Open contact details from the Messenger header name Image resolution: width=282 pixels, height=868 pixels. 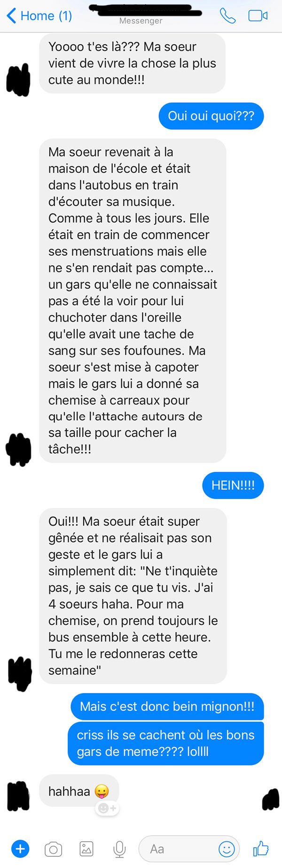click(x=141, y=14)
